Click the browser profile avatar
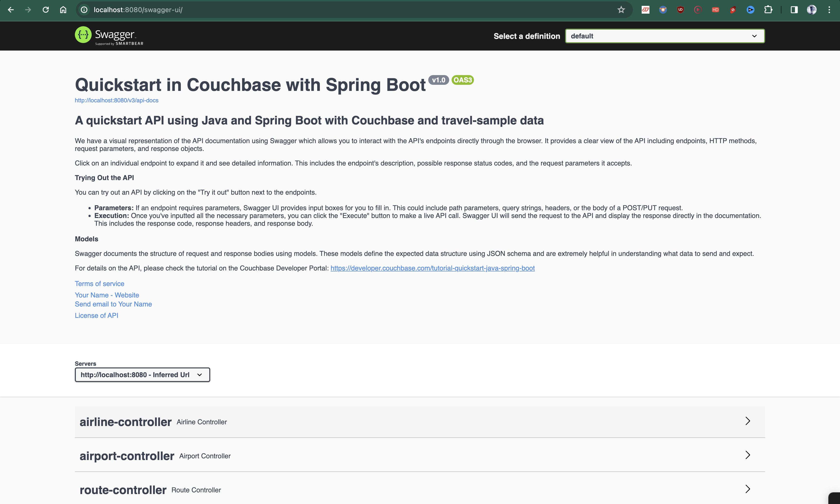 click(812, 10)
